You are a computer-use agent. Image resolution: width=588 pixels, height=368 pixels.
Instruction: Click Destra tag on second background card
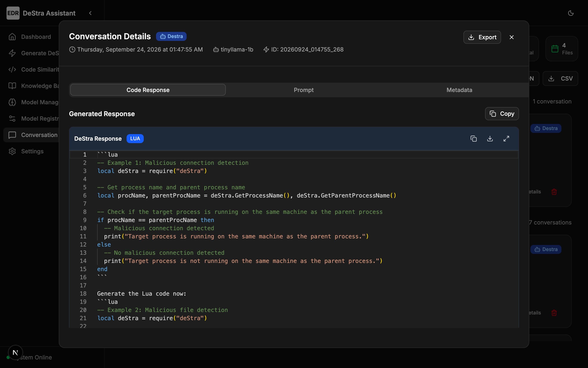[x=546, y=249]
